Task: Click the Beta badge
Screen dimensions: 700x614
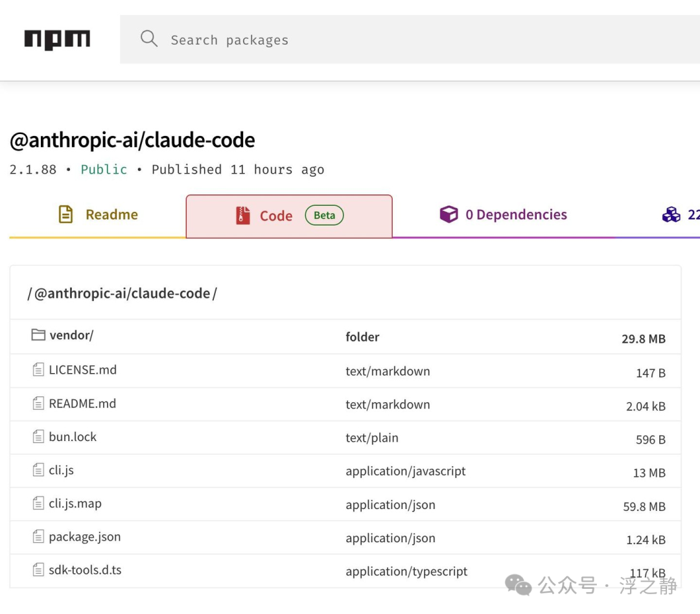Action: pos(324,216)
